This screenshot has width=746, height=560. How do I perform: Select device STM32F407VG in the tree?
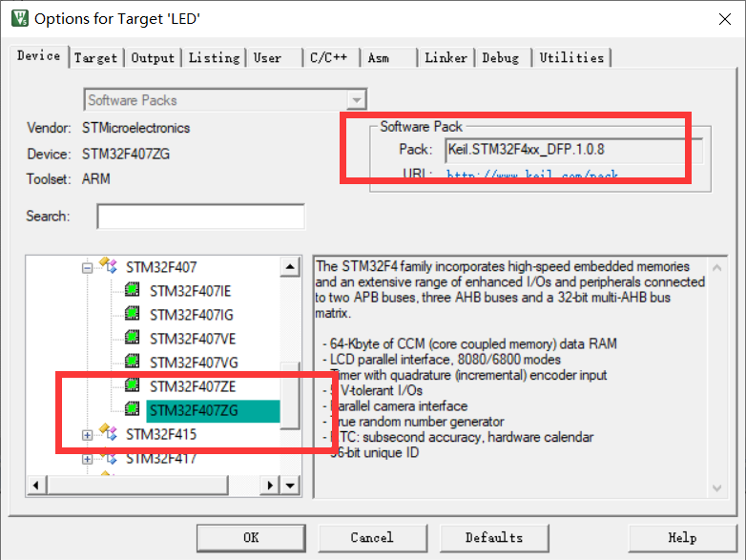point(194,363)
